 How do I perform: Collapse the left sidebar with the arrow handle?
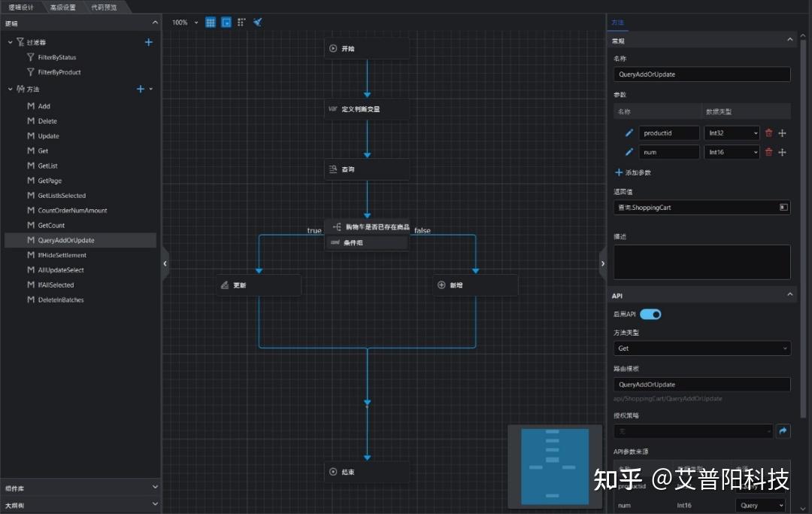coord(165,263)
